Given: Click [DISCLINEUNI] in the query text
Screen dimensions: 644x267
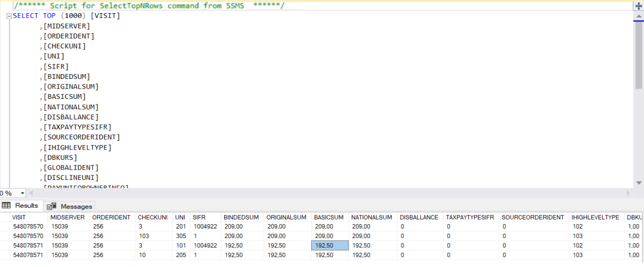Looking at the screenshot, I should 71,178.
